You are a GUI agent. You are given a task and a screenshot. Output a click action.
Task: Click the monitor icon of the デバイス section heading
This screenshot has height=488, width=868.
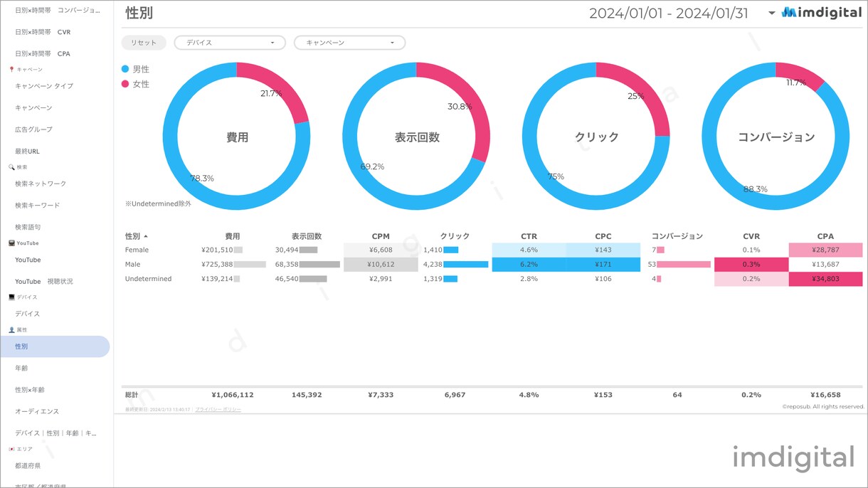(11, 297)
